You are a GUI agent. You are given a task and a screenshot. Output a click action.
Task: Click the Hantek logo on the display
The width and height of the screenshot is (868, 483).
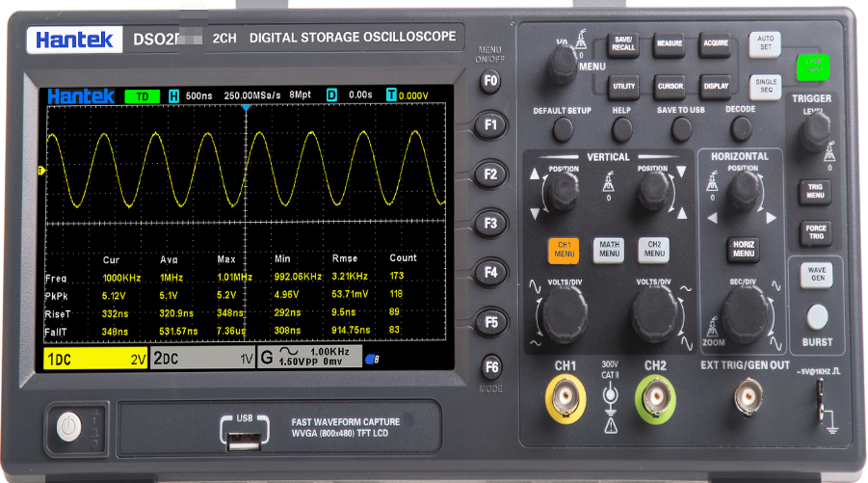81,96
